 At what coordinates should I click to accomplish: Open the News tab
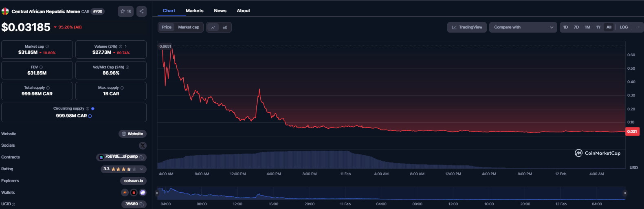point(220,11)
